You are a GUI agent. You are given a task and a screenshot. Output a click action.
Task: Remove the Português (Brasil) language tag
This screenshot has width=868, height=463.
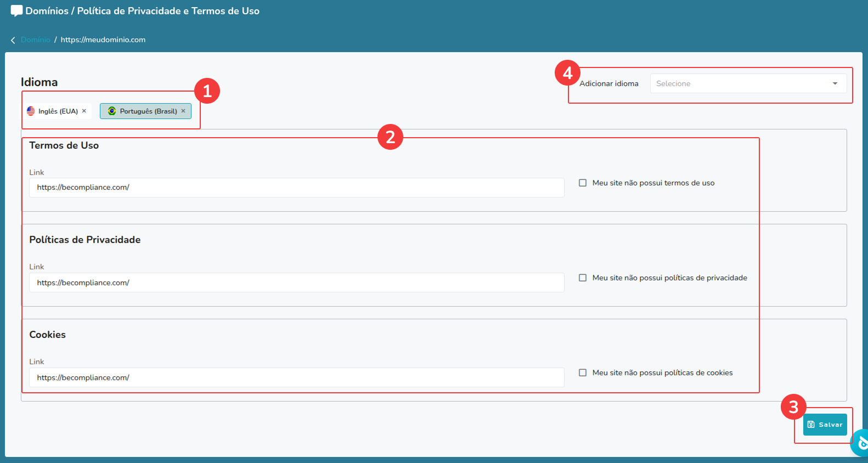pyautogui.click(x=183, y=111)
